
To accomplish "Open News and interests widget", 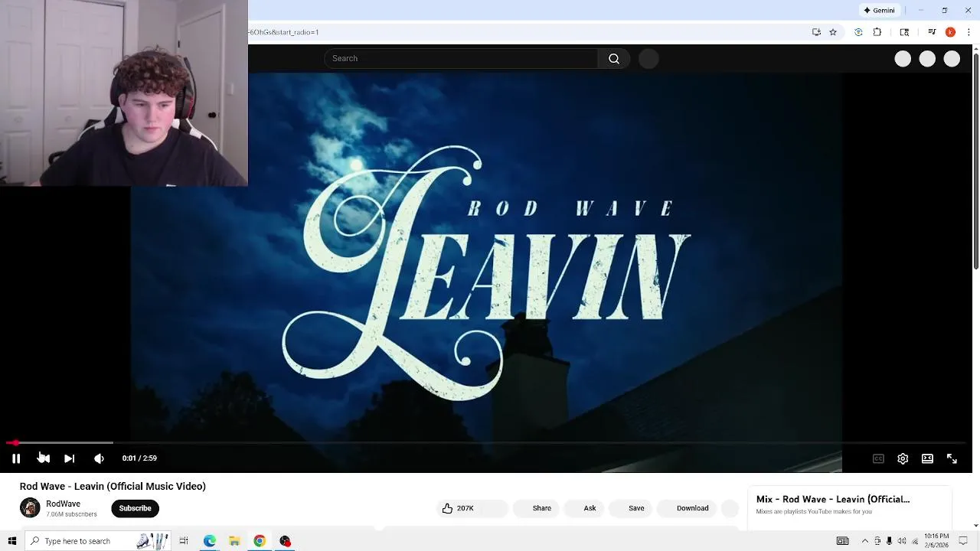I will (842, 541).
